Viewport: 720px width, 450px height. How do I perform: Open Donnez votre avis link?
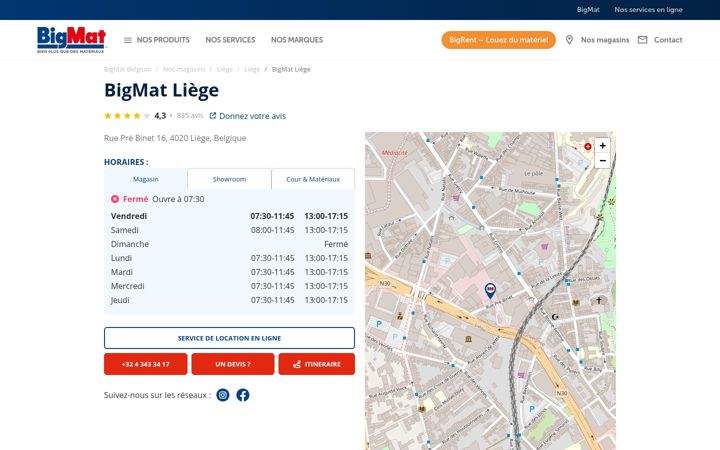(252, 116)
